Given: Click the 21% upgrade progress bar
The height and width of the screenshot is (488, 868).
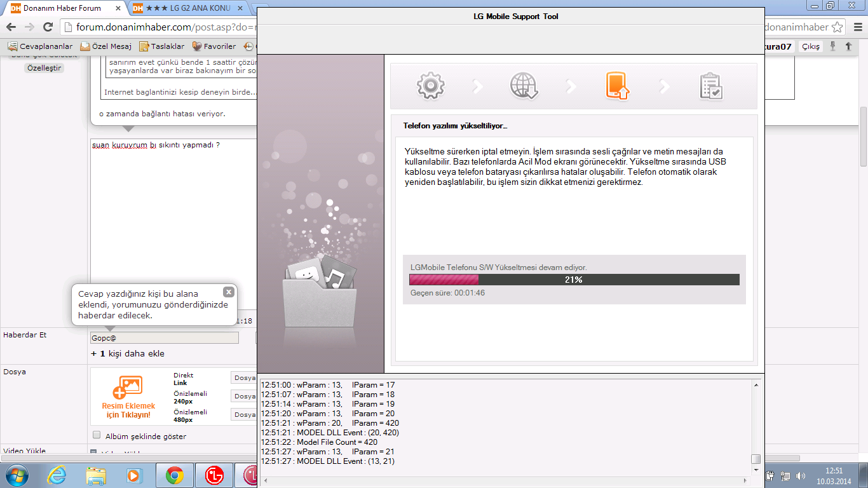Looking at the screenshot, I should [574, 280].
